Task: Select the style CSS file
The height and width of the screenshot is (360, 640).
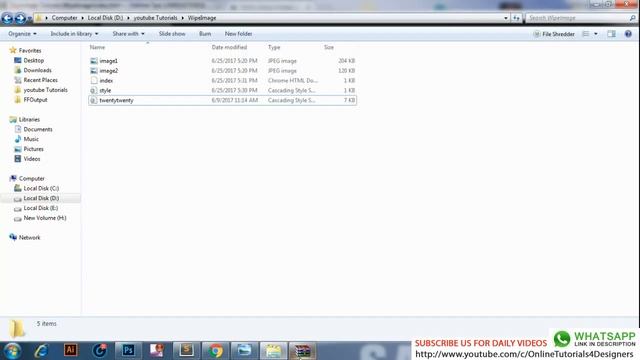Action: click(x=222, y=90)
